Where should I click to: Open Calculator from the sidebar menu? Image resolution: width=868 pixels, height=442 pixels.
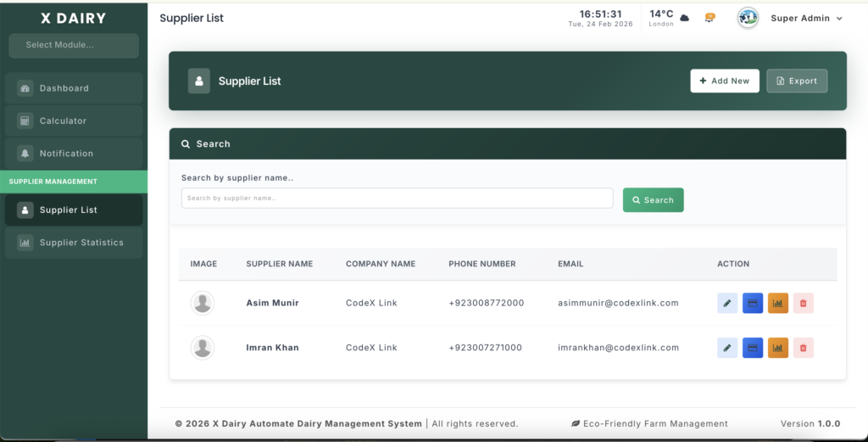[x=74, y=121]
